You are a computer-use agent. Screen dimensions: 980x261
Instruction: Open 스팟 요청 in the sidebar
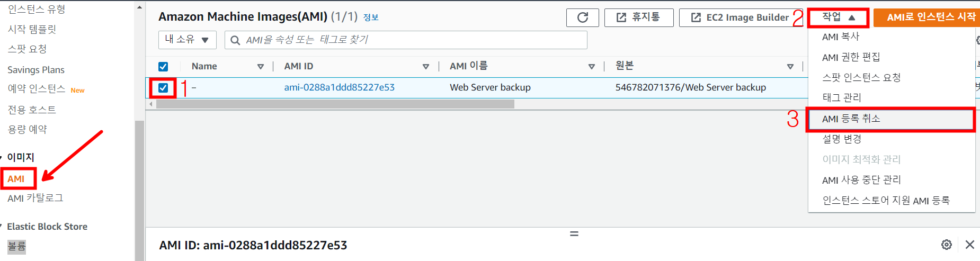[27, 49]
